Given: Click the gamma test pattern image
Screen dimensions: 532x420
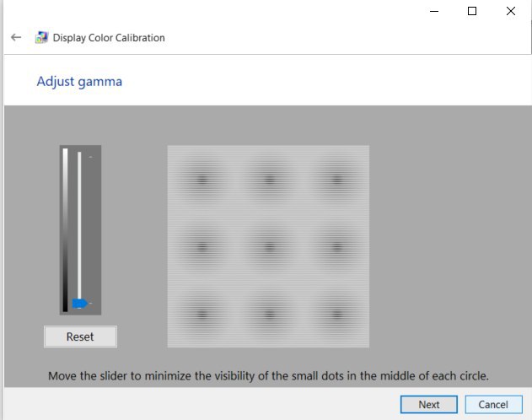Looking at the screenshot, I should (x=268, y=246).
